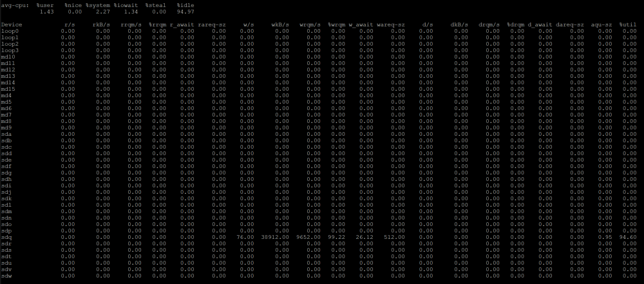Image resolution: width=644 pixels, height=284 pixels.
Task: Click sdq %util value 94.60
Action: point(627,237)
